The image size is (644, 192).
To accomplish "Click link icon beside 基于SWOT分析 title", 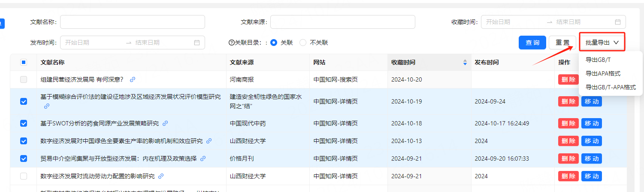I will (x=165, y=123).
